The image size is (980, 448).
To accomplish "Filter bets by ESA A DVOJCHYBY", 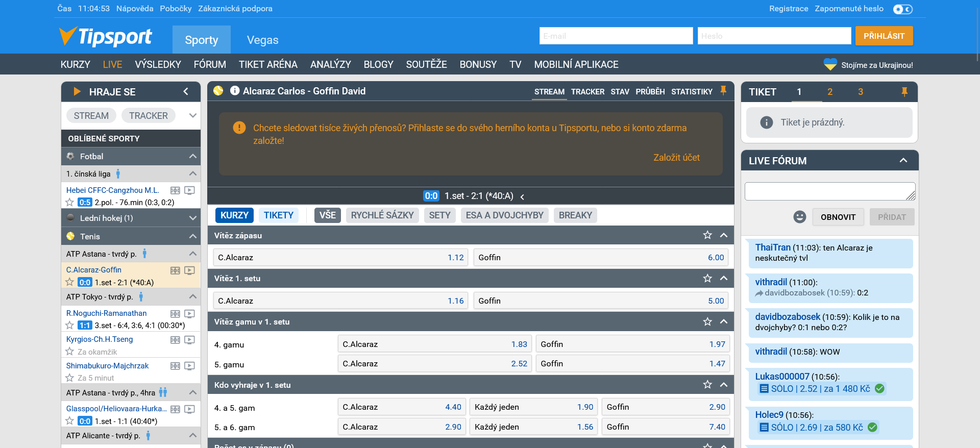I will (x=505, y=215).
